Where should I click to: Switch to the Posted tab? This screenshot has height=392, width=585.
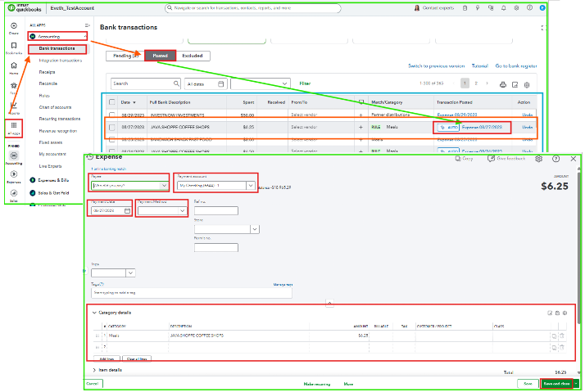(x=160, y=56)
